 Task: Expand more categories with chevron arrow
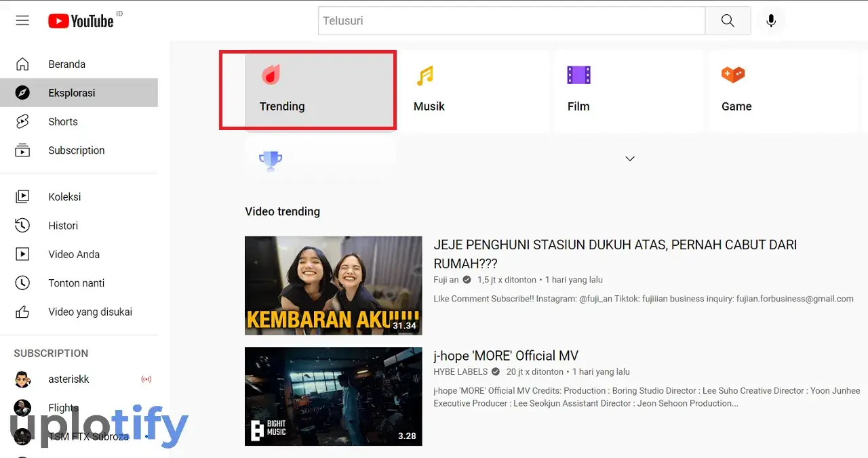[630, 159]
